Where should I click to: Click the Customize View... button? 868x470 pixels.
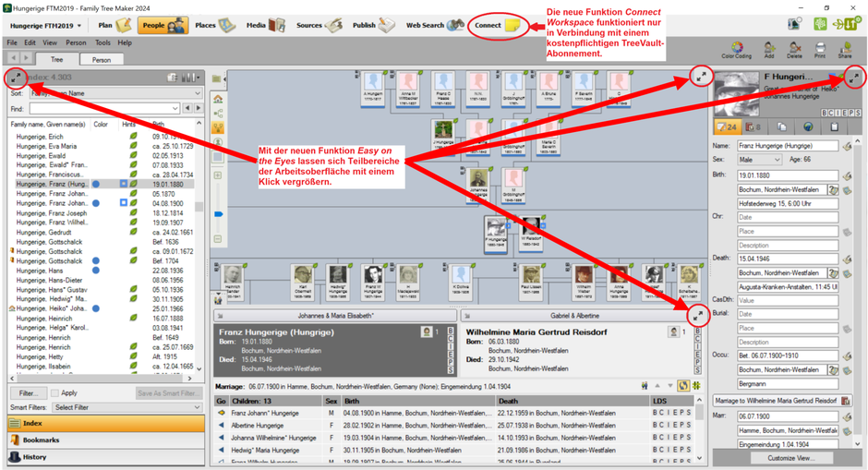pos(791,458)
